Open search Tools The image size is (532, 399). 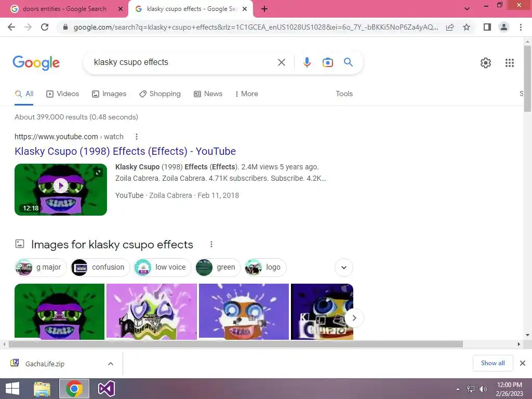tap(344, 94)
